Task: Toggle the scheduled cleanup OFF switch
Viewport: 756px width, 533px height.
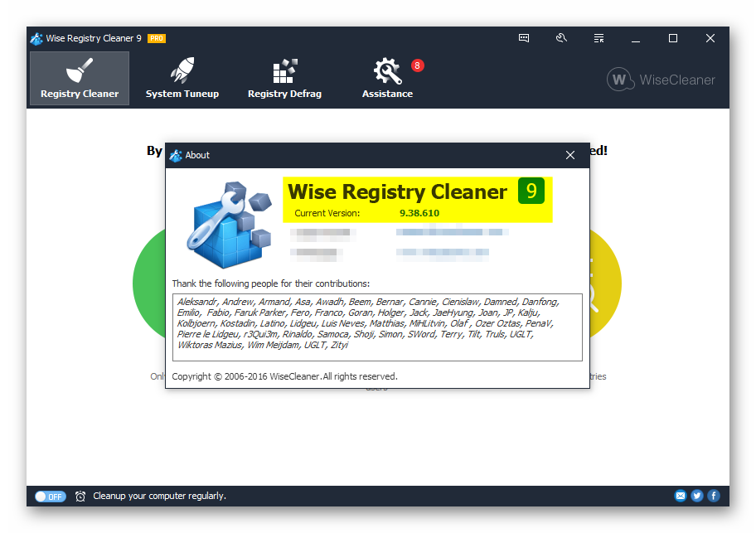Action: click(x=50, y=497)
